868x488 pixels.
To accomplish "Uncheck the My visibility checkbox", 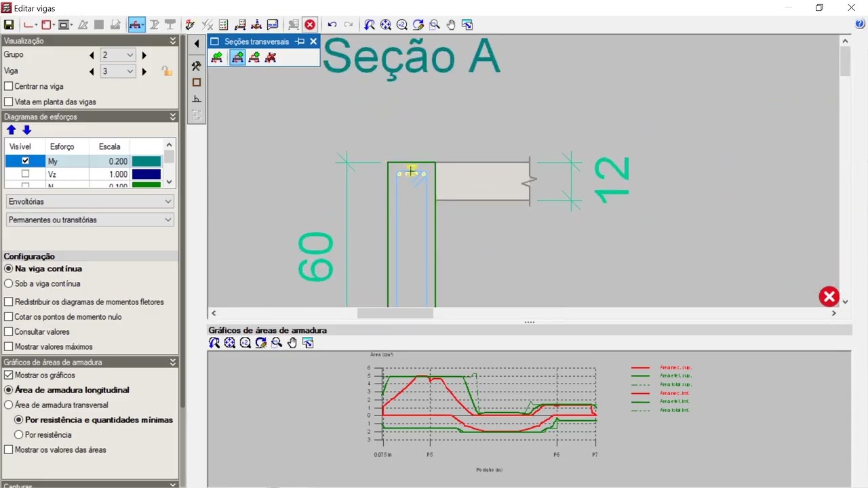I will click(x=26, y=161).
